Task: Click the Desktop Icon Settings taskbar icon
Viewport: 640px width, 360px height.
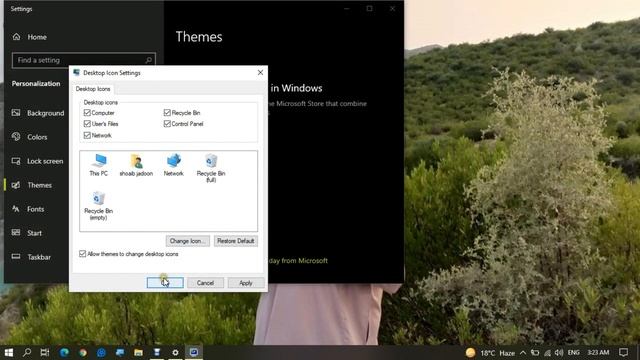Action: pyautogui.click(x=194, y=352)
